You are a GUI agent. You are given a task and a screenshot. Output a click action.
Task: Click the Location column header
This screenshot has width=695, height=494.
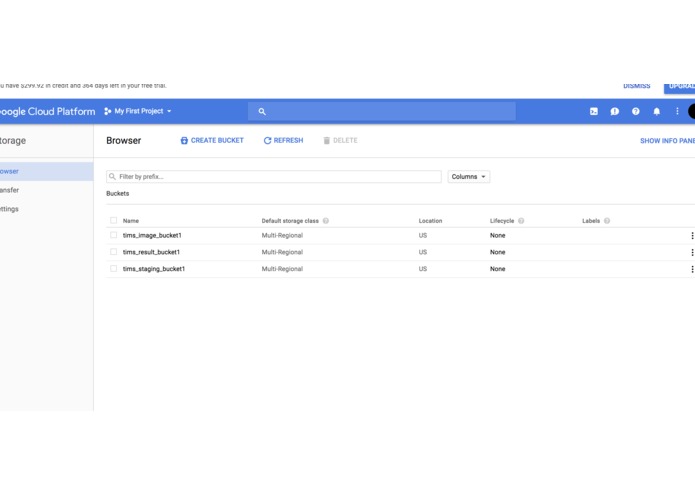click(430, 221)
